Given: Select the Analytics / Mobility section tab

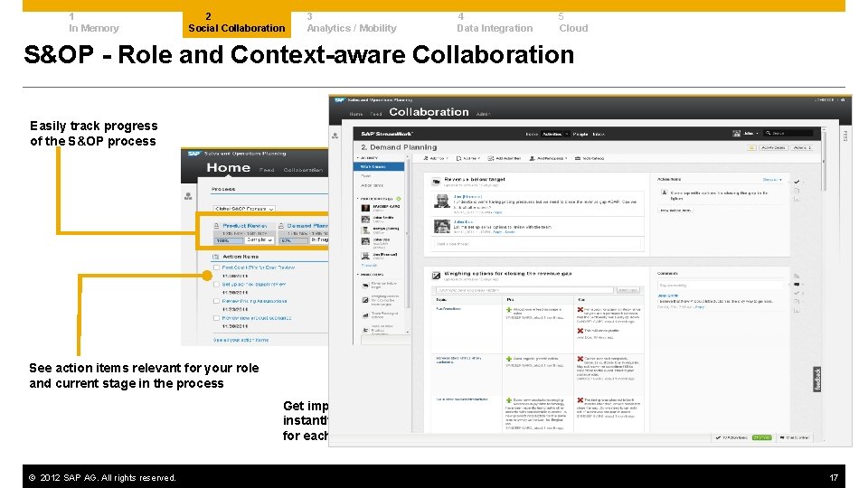Looking at the screenshot, I should click(x=352, y=23).
